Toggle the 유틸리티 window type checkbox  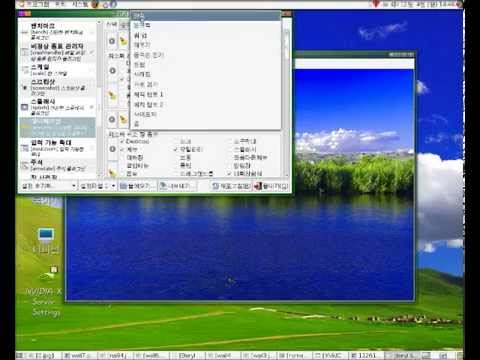click(x=176, y=149)
